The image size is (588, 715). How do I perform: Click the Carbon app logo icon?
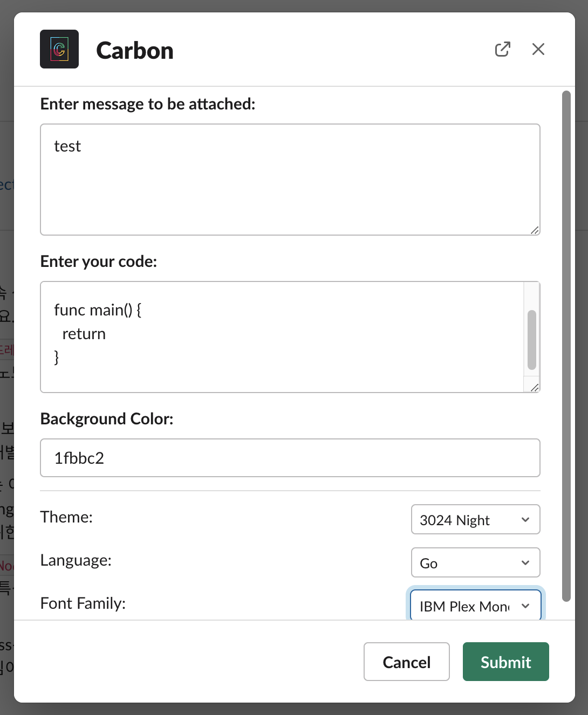pyautogui.click(x=59, y=49)
